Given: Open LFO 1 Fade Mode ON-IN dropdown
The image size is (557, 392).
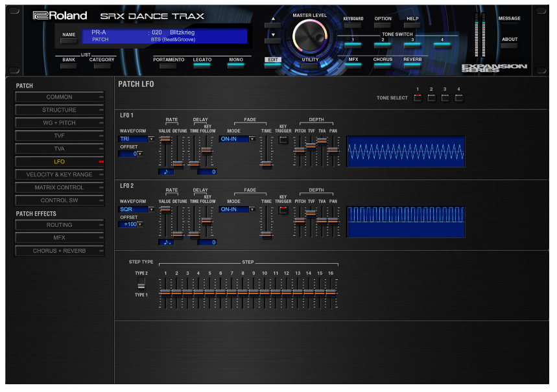Looking at the screenshot, I should point(237,139).
